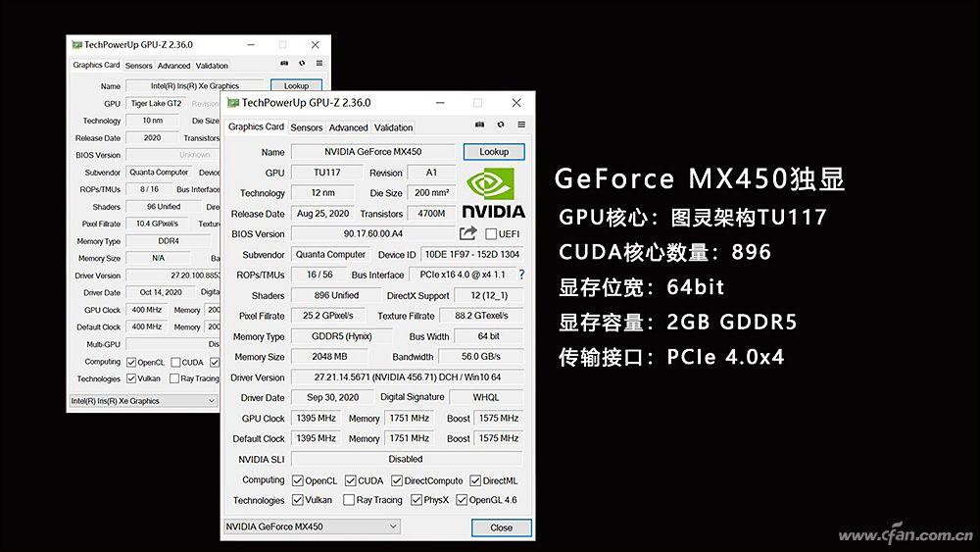This screenshot has height=552, width=980.
Task: Click the refresh icon in Intel GPU-Z window
Action: 302,64
